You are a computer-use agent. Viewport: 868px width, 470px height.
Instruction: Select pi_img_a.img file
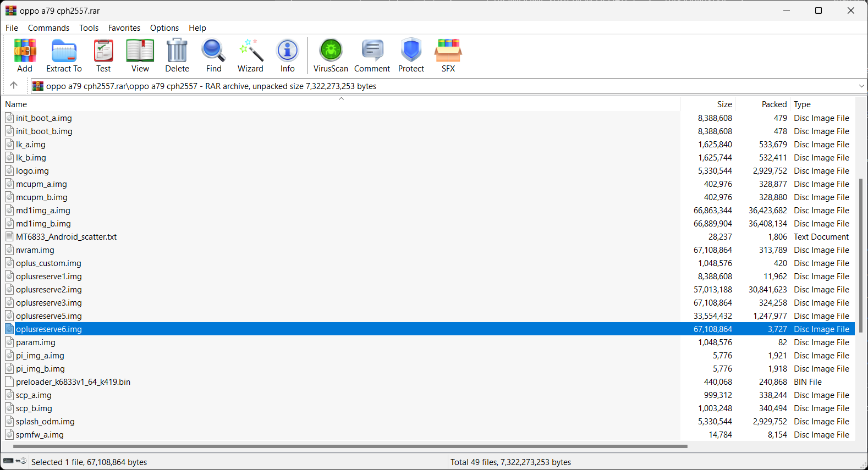[x=40, y=355]
